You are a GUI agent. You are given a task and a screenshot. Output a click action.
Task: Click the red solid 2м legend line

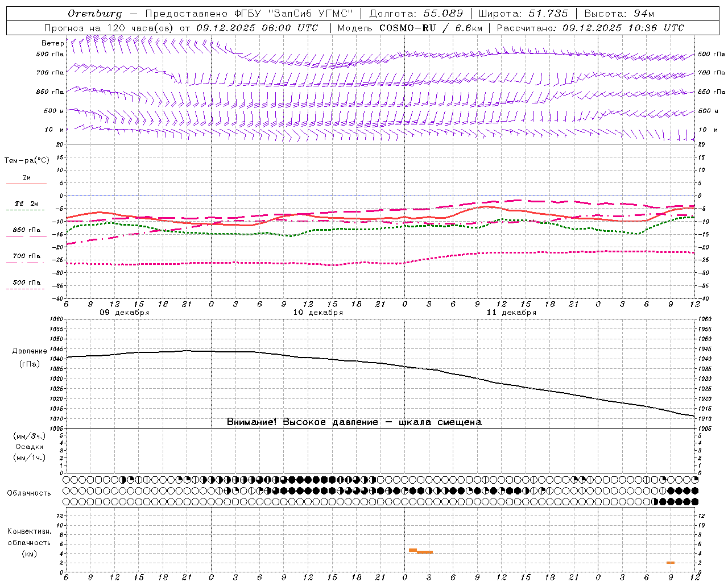pyautogui.click(x=26, y=184)
